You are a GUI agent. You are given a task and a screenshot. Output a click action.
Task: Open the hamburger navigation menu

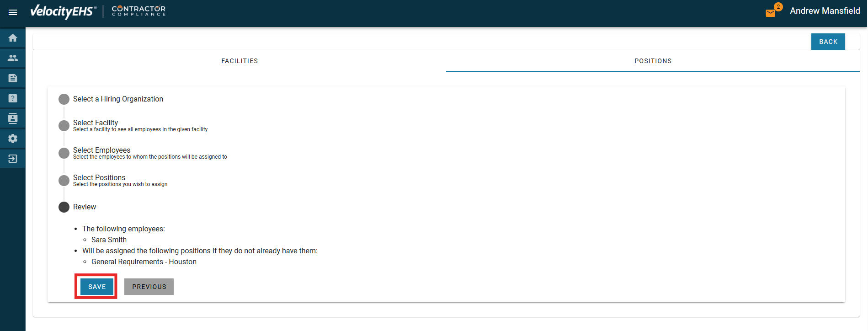coord(13,12)
